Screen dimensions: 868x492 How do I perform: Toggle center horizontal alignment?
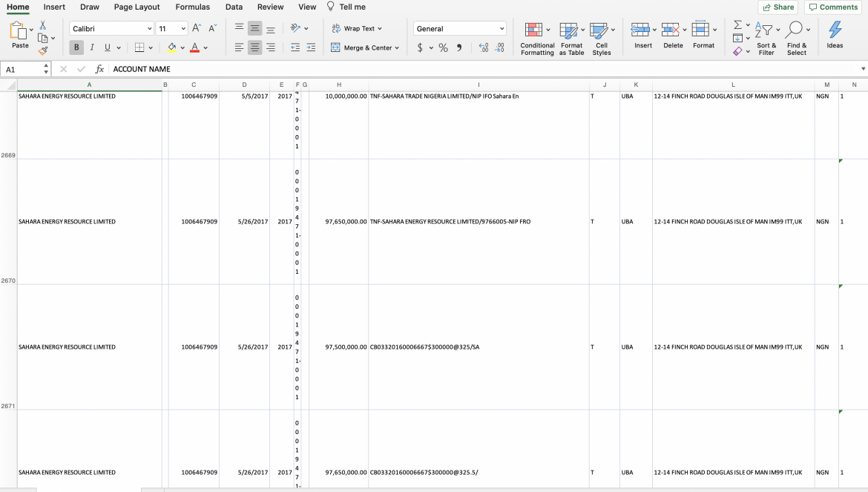(x=254, y=47)
